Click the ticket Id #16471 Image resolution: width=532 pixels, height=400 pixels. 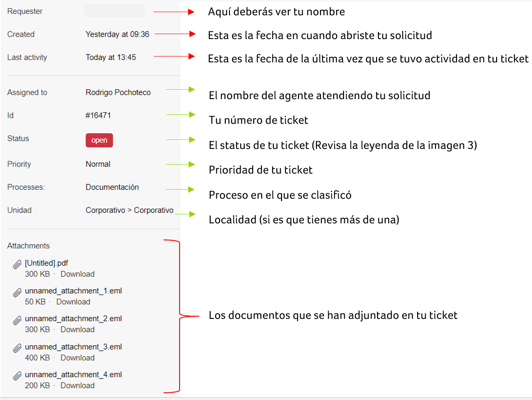click(x=98, y=115)
